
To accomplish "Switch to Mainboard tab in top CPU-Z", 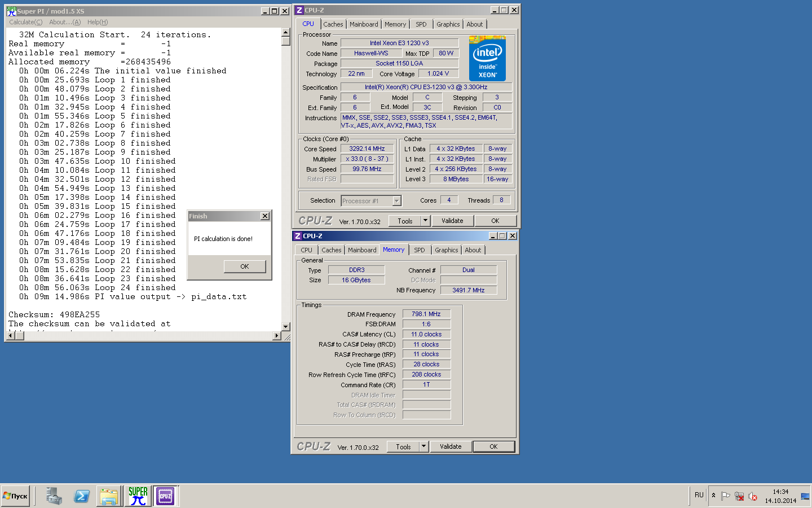I will (364, 24).
